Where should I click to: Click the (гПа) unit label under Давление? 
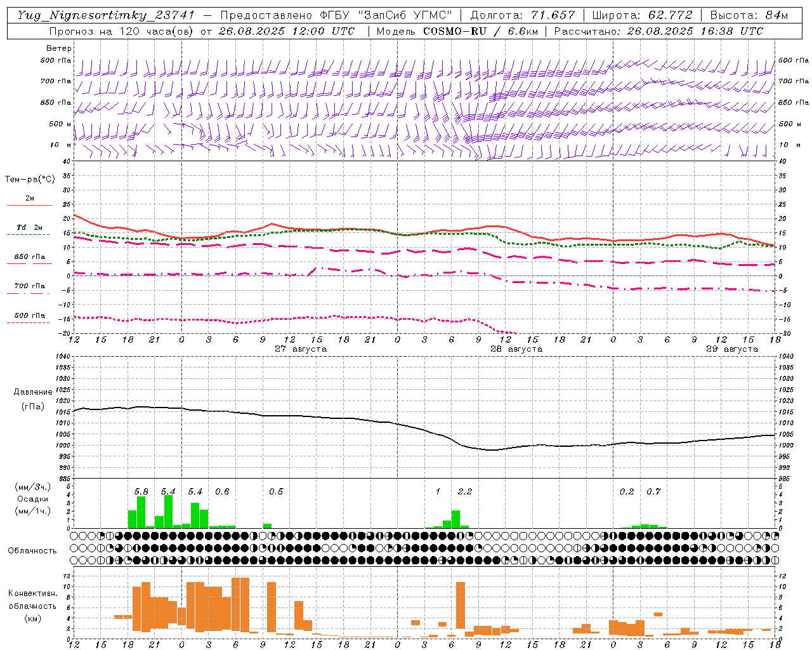click(x=33, y=406)
